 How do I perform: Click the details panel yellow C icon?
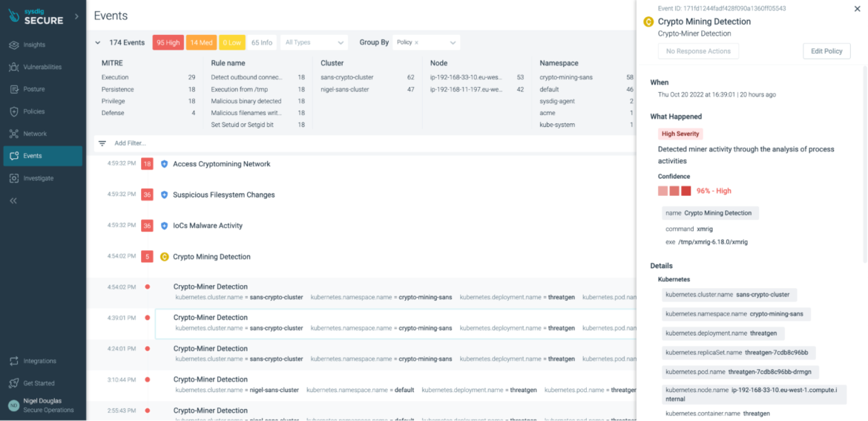[649, 22]
